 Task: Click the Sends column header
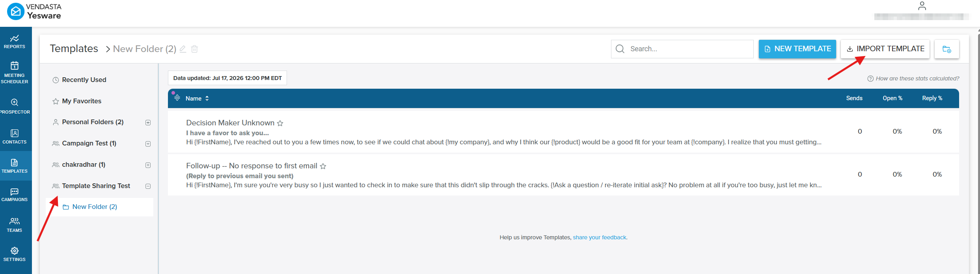tap(854, 98)
